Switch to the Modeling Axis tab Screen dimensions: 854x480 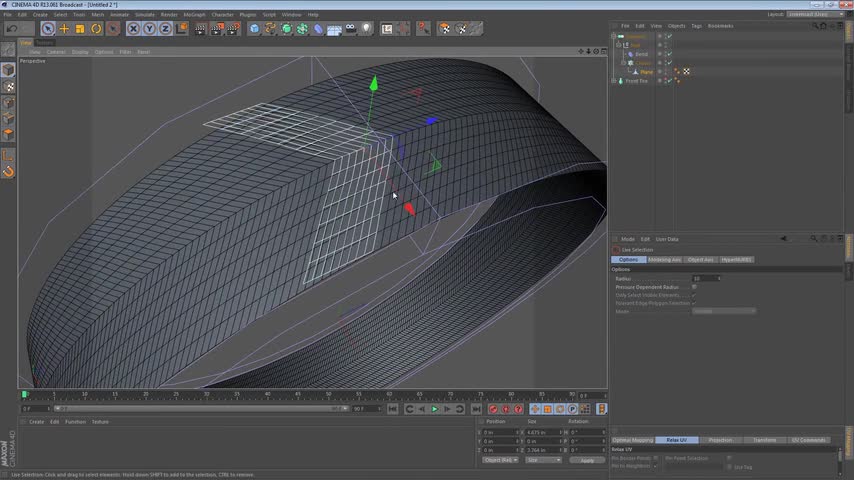click(x=664, y=260)
